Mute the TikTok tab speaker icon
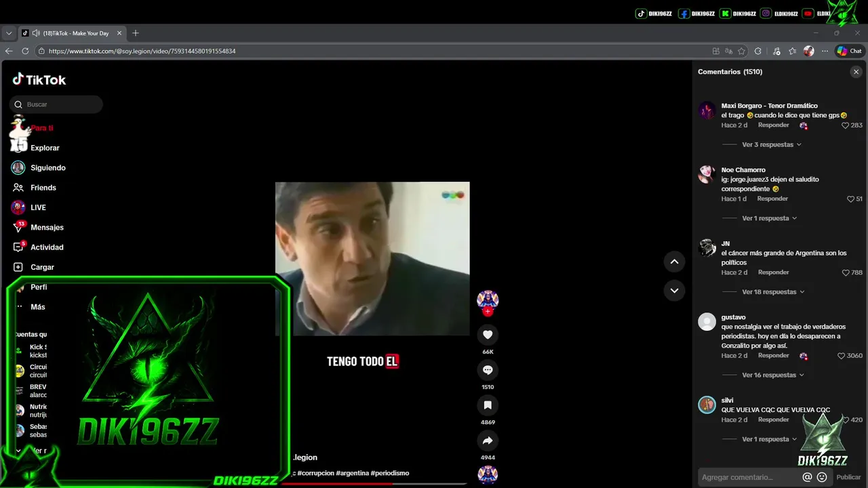The width and height of the screenshot is (868, 488). (36, 33)
